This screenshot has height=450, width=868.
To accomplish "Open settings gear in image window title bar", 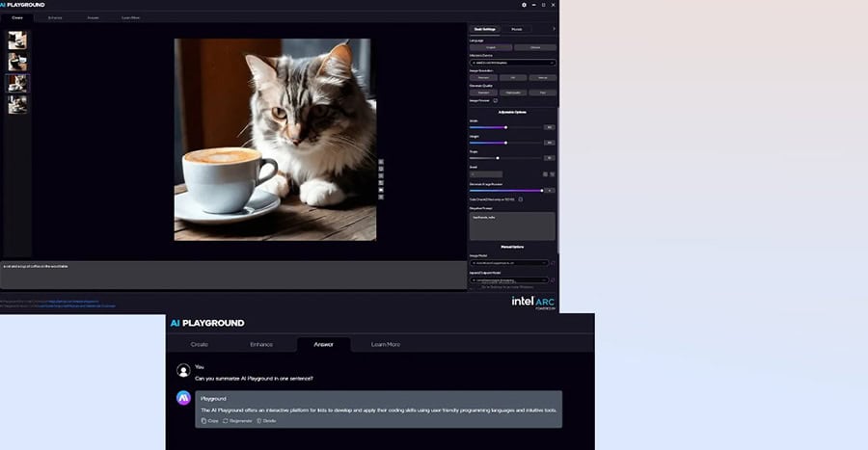I will (x=525, y=5).
